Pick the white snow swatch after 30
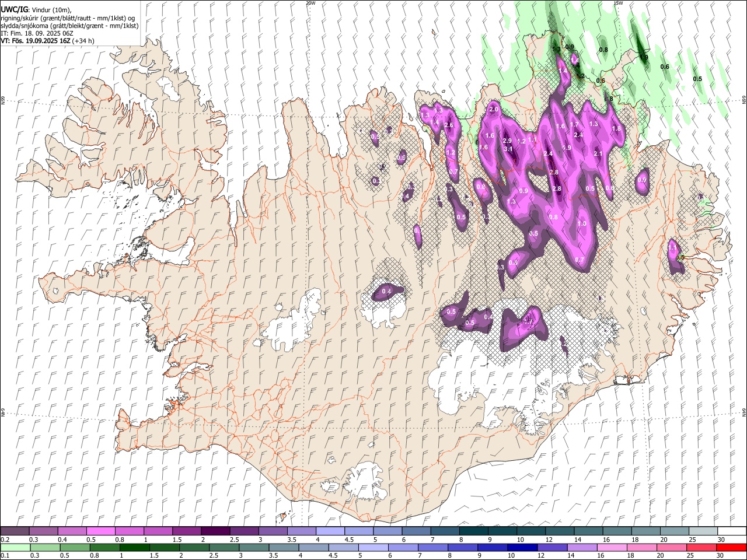Viewport: 747px width, 560px height. tap(732, 531)
